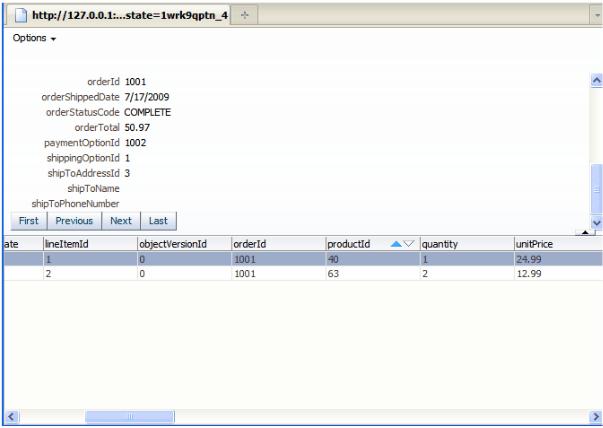
Task: Select table row with lineItemId 2
Action: [x=303, y=274]
